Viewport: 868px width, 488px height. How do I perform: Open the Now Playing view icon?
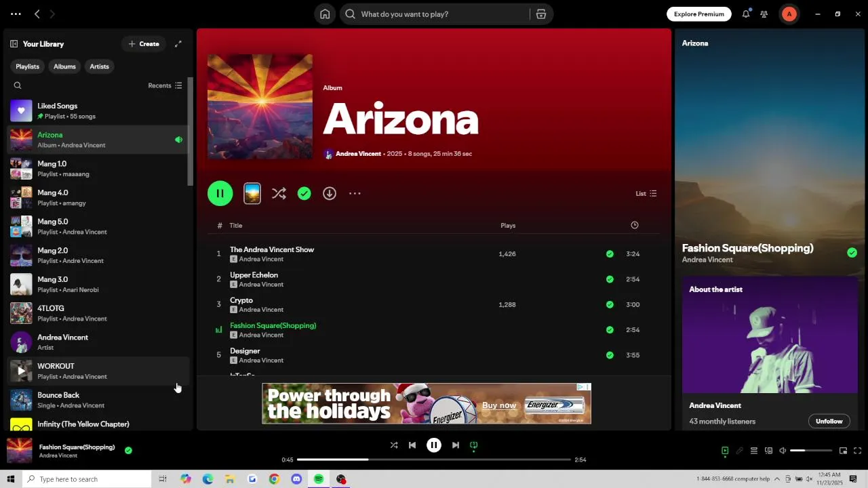[725, 451]
